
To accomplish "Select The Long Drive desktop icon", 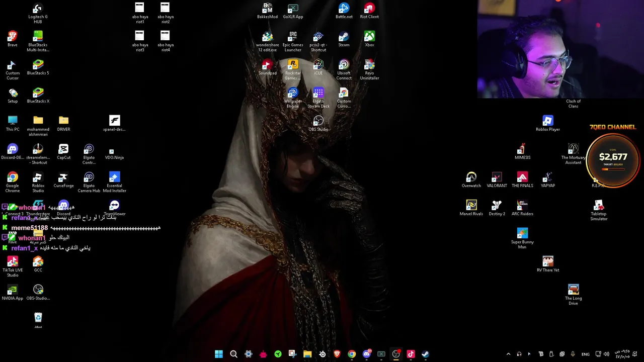I will point(573,295).
